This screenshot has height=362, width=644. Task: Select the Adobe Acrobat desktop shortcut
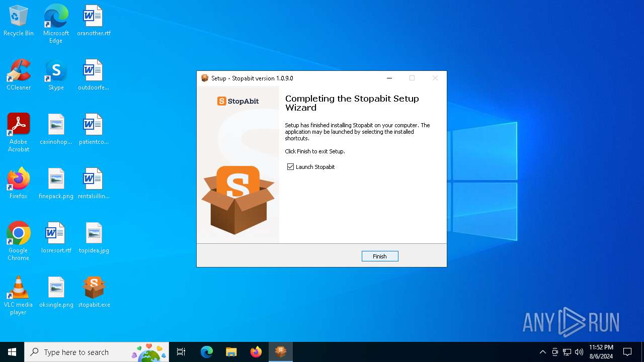[x=19, y=133]
